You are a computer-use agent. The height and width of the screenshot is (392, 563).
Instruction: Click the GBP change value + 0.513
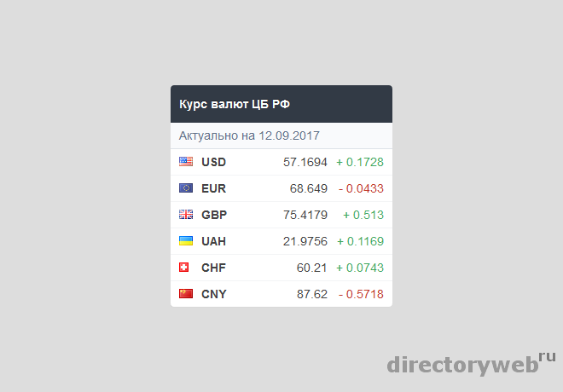363,215
